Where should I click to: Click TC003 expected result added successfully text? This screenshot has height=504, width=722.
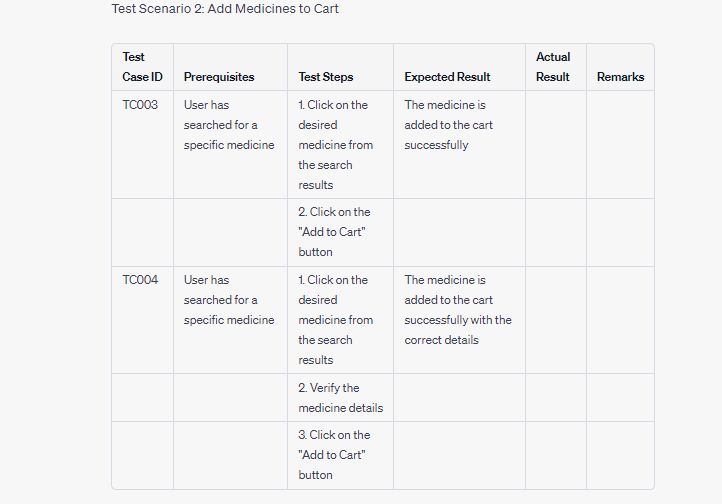coord(448,125)
